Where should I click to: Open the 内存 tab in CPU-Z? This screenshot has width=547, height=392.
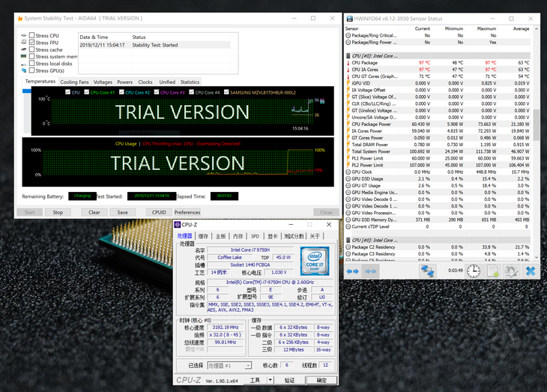pos(238,236)
